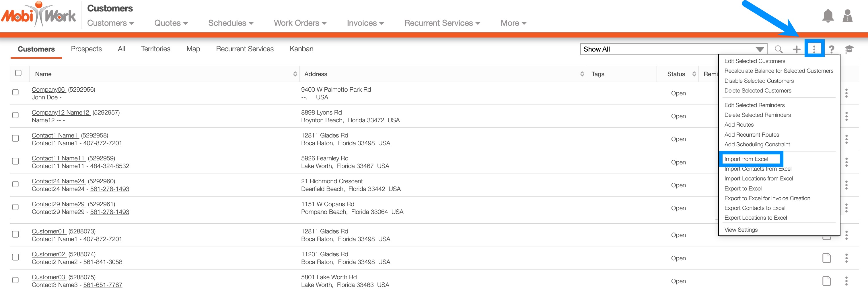This screenshot has width=868, height=291.
Task: Switch to the Kanban tab
Action: click(301, 49)
